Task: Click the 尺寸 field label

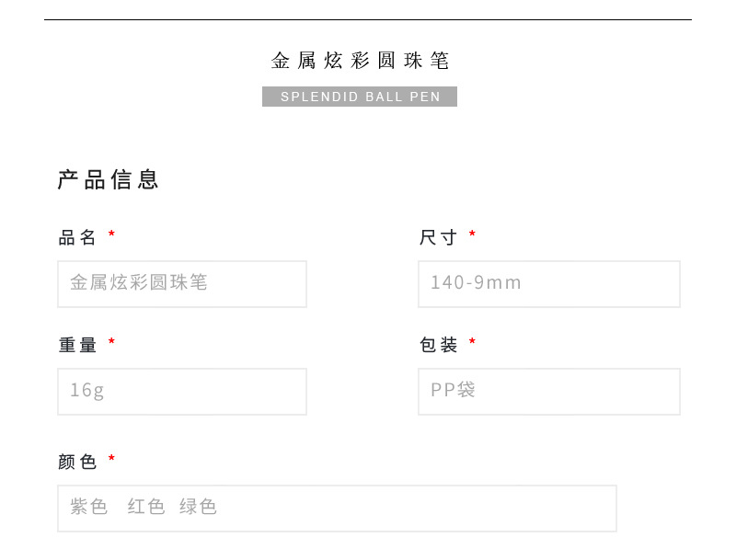Action: tap(438, 238)
